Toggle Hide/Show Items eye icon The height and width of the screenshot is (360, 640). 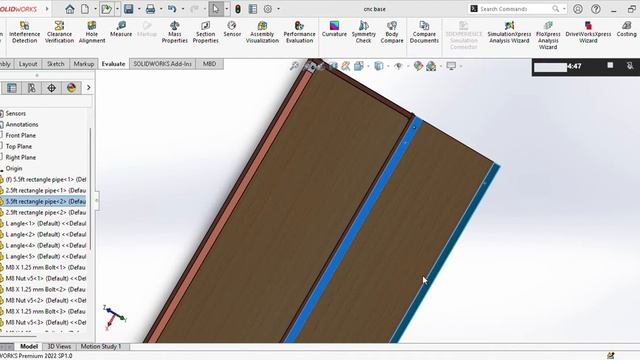coord(398,66)
